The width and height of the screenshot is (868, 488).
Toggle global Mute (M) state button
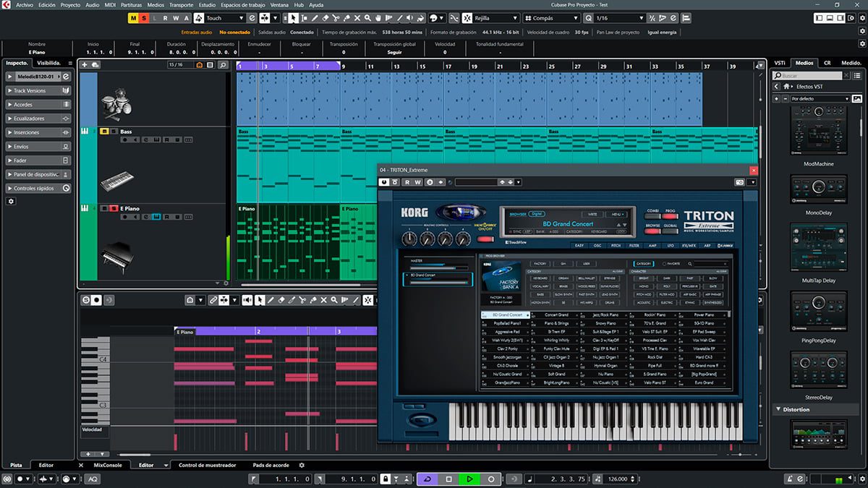pos(135,18)
